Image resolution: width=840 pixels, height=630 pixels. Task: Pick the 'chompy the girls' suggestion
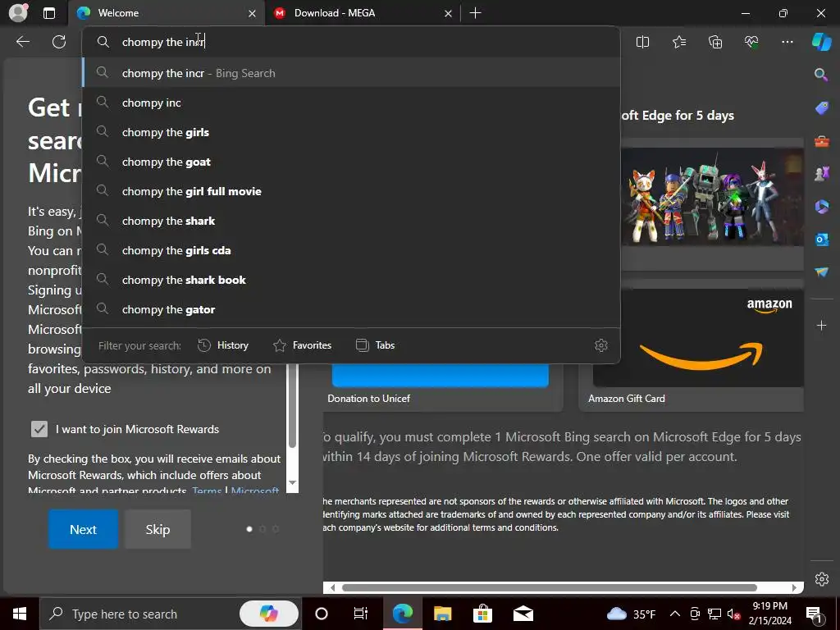[x=351, y=132]
